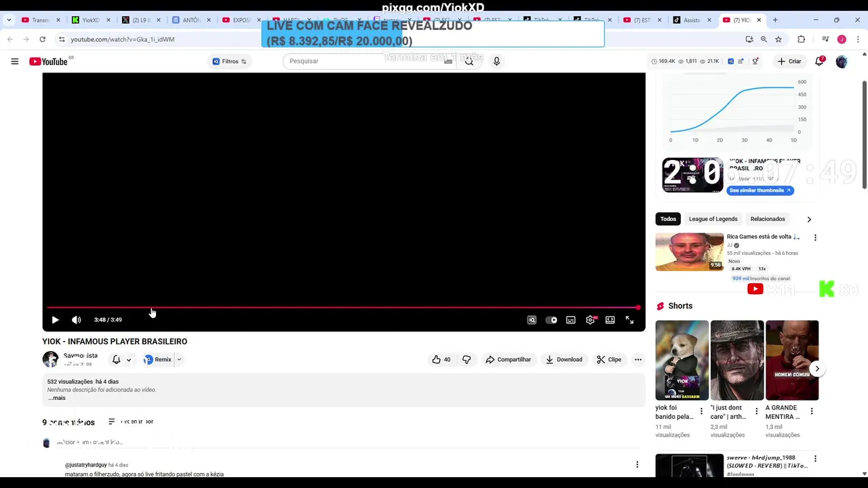Go back in browser history
This screenshot has width=868, height=488.
(10, 39)
